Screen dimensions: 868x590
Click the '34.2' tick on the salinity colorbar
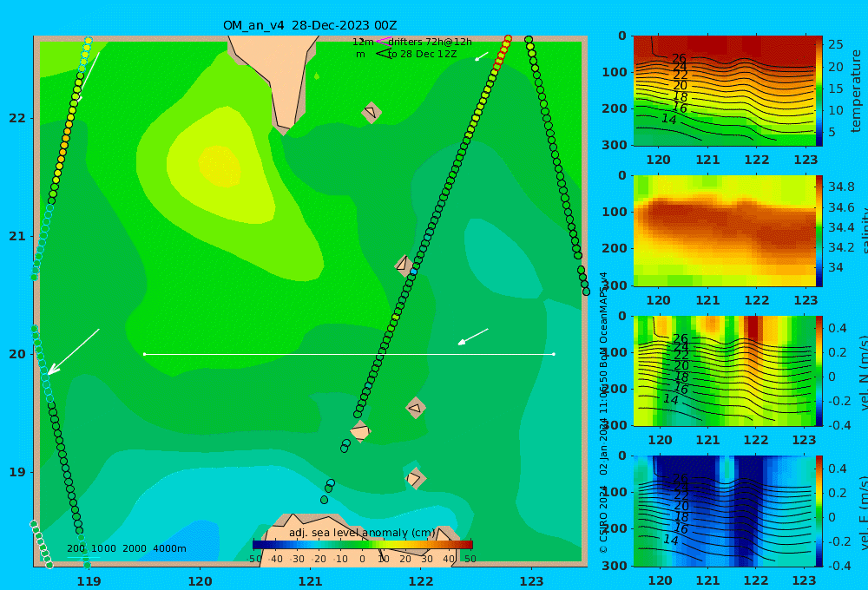tap(841, 247)
